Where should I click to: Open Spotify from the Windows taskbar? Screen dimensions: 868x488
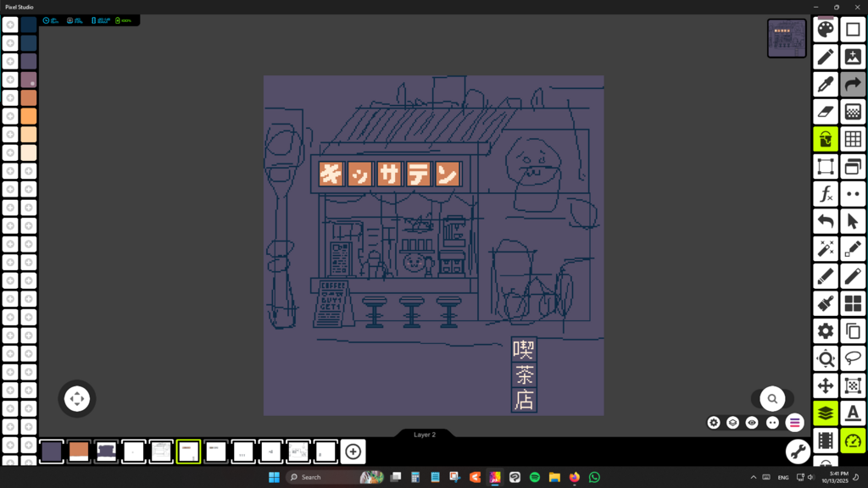click(535, 477)
